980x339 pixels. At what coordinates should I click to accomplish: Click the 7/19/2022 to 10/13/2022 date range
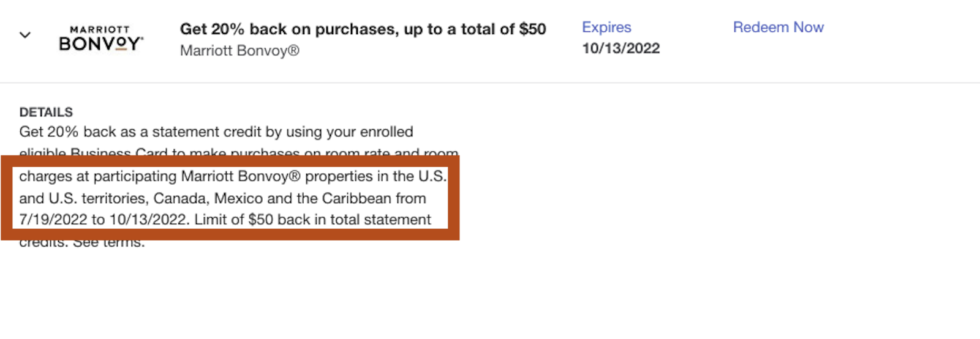(x=103, y=220)
